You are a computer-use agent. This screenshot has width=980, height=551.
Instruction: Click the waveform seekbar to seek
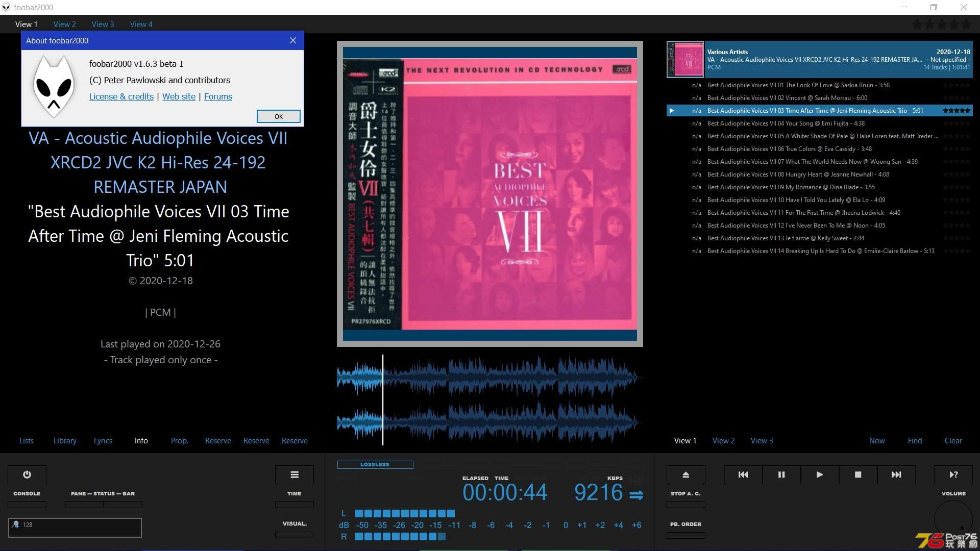(489, 400)
